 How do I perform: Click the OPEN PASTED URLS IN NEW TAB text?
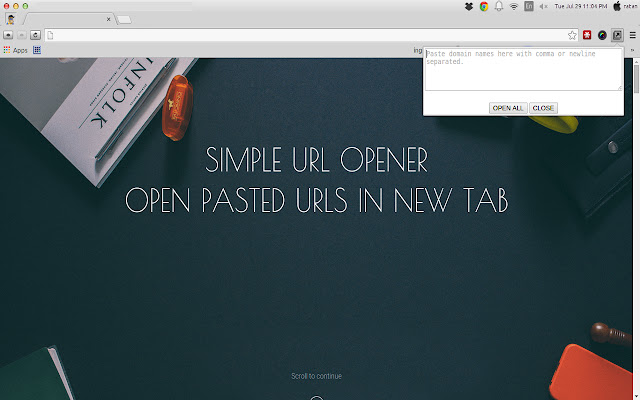click(316, 200)
